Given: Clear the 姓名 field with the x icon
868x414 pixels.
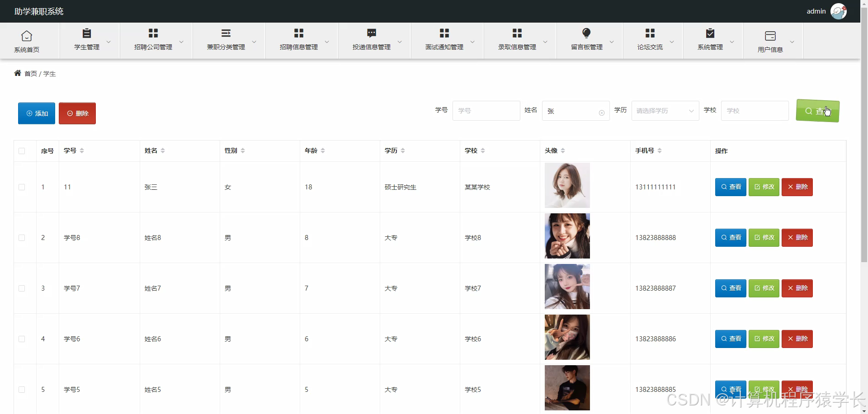Looking at the screenshot, I should (x=602, y=113).
